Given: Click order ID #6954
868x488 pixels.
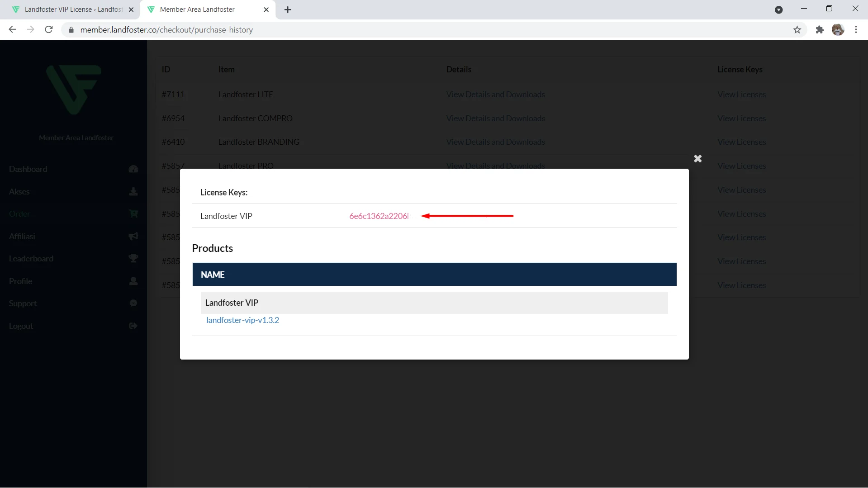Looking at the screenshot, I should [x=173, y=118].
